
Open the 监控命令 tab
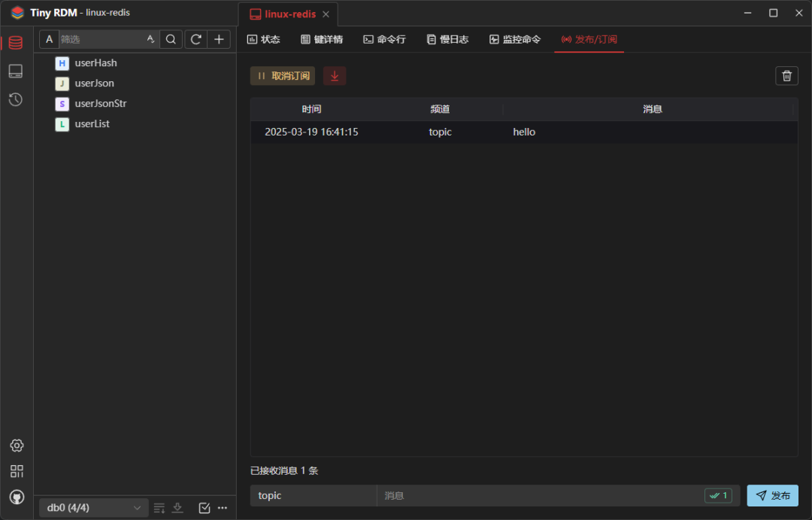[x=515, y=39]
